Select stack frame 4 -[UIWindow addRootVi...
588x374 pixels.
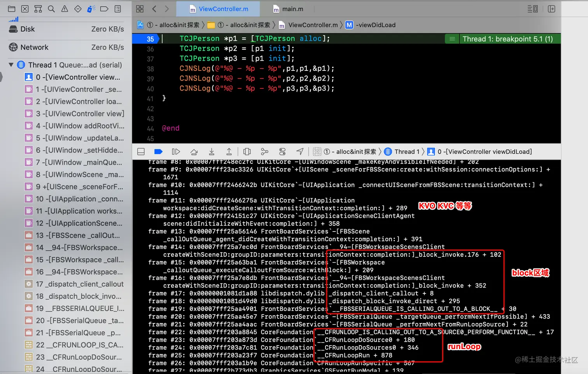click(x=74, y=126)
